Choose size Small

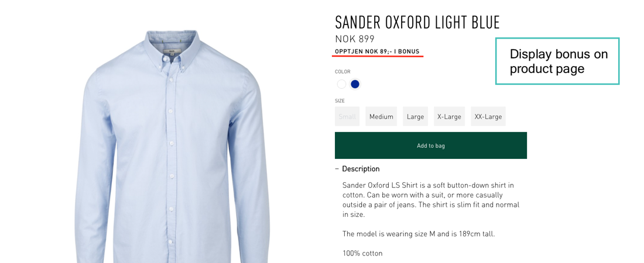pos(347,116)
